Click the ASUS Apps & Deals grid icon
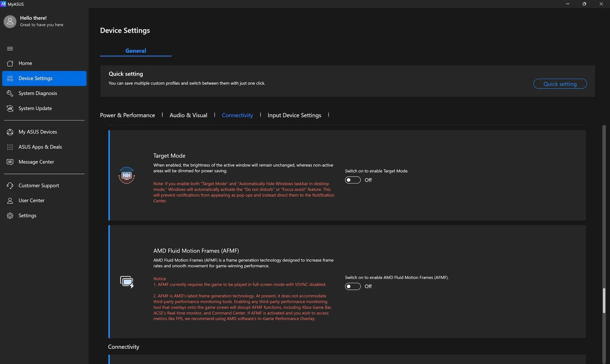The image size is (610, 364). [10, 147]
